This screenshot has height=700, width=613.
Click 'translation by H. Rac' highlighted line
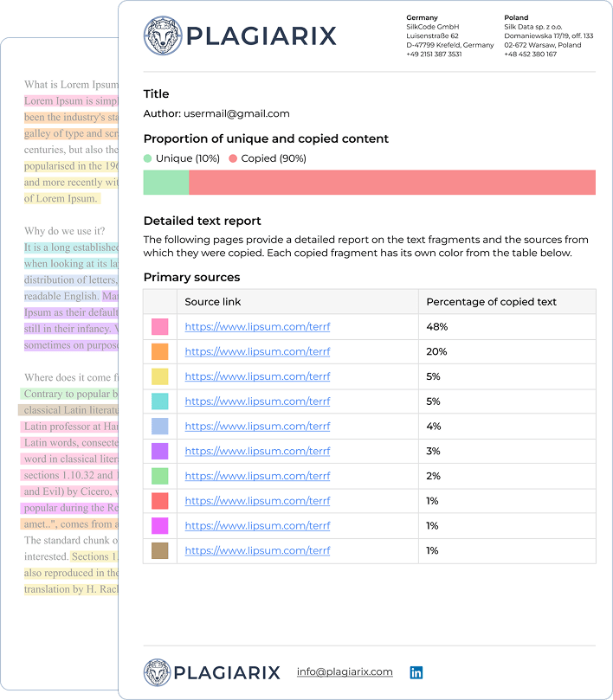[x=71, y=589]
